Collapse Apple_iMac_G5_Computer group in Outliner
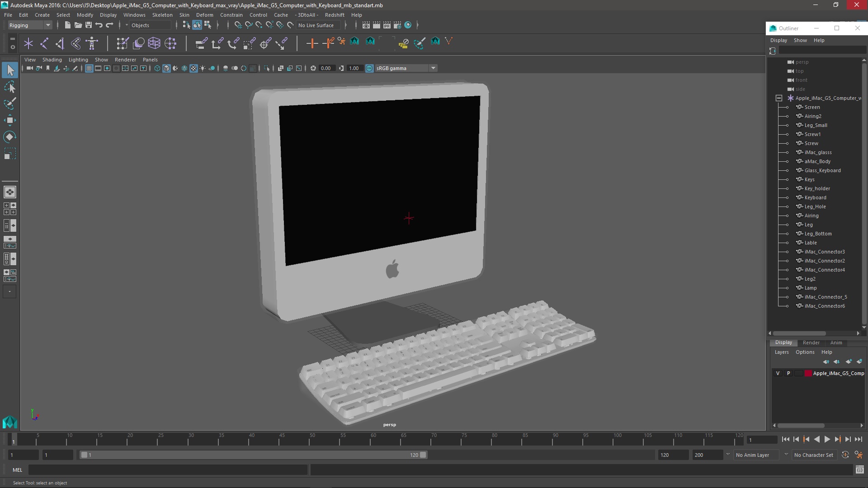 point(779,98)
